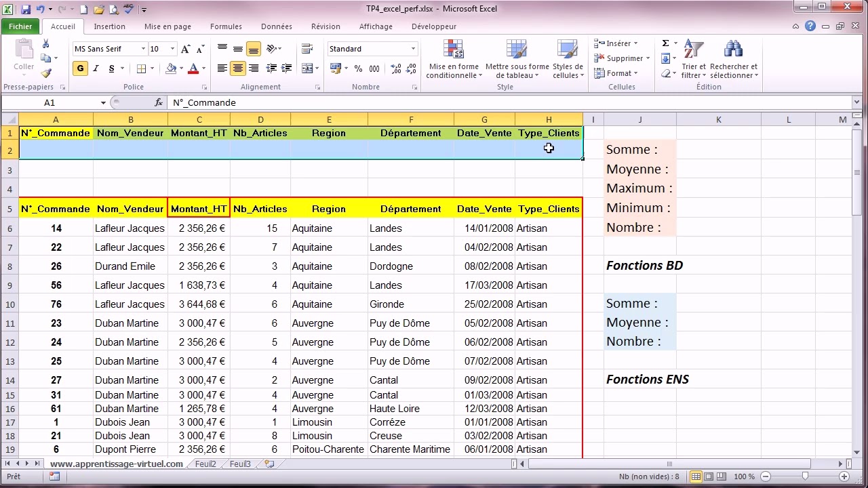
Task: Run the spell check (ABC) icon
Action: [129, 9]
